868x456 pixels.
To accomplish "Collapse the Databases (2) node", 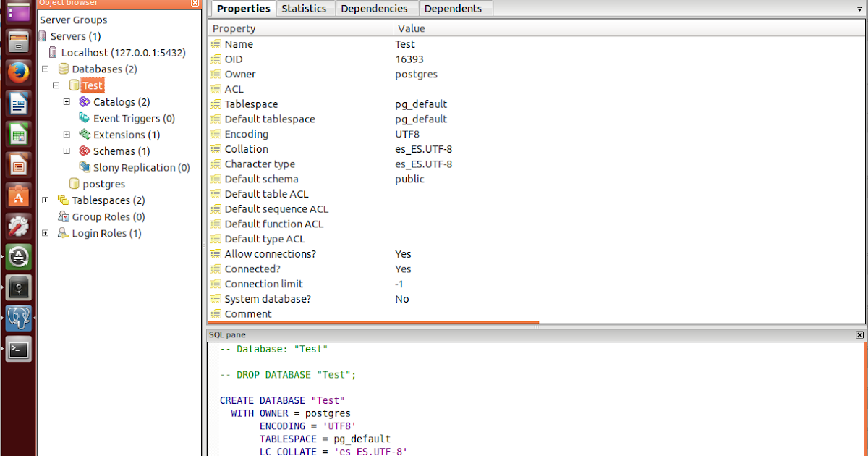I will point(46,69).
